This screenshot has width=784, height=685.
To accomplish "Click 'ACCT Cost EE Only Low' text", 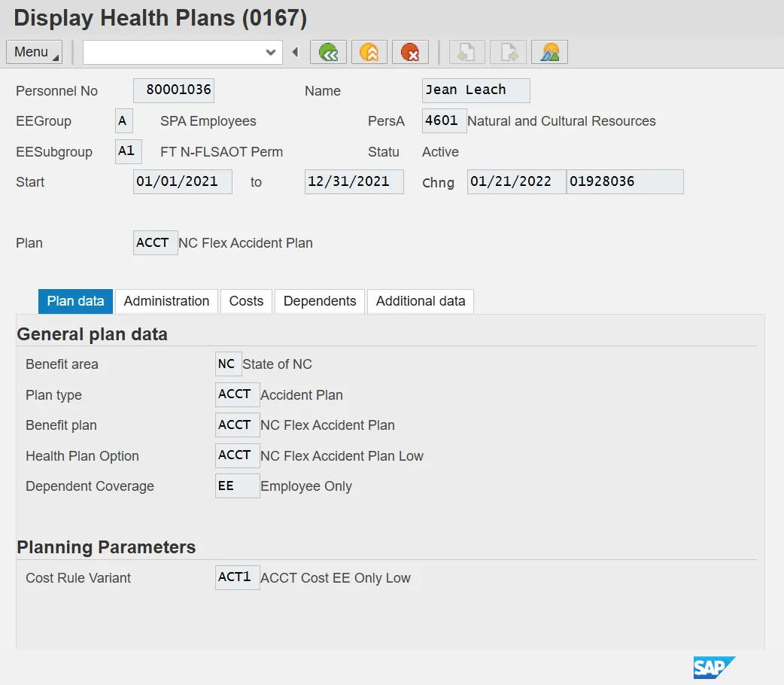I will pyautogui.click(x=336, y=578).
